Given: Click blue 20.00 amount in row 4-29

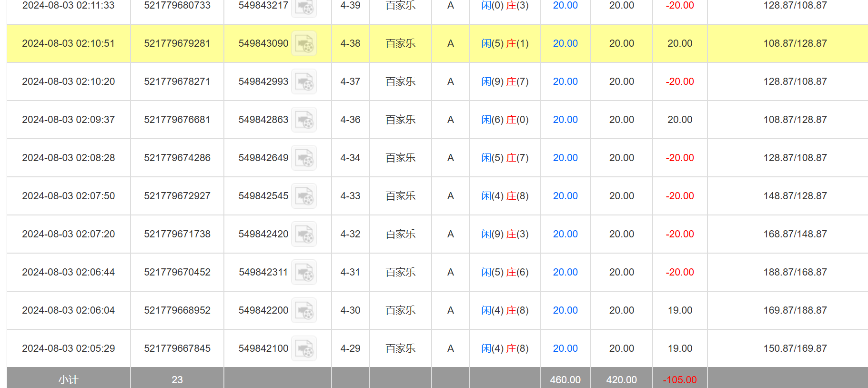Looking at the screenshot, I should [x=565, y=348].
